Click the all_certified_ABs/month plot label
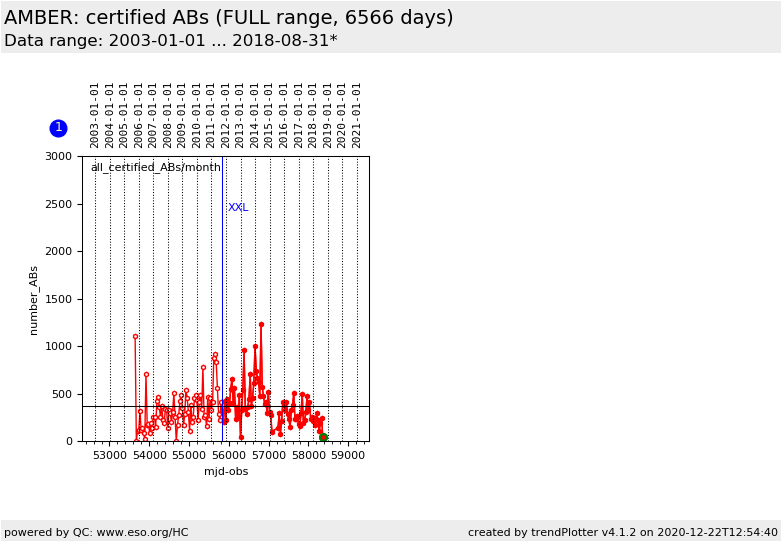The height and width of the screenshot is (542, 782). click(x=155, y=168)
